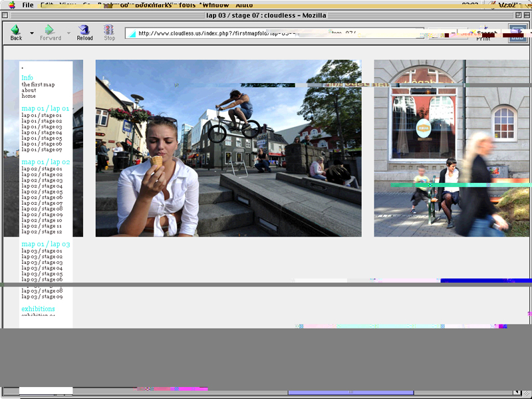Open the 'exhibitions' heading link

(x=38, y=309)
